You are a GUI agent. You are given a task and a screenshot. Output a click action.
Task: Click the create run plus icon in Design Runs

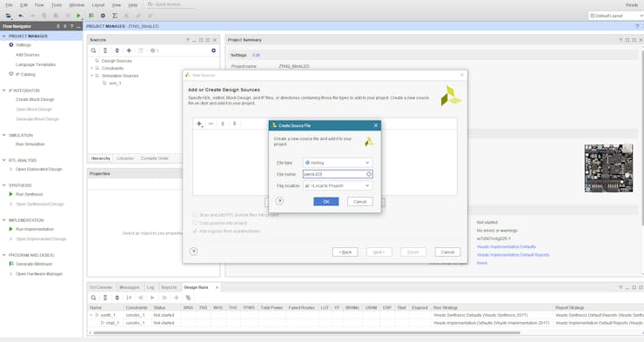tap(176, 298)
